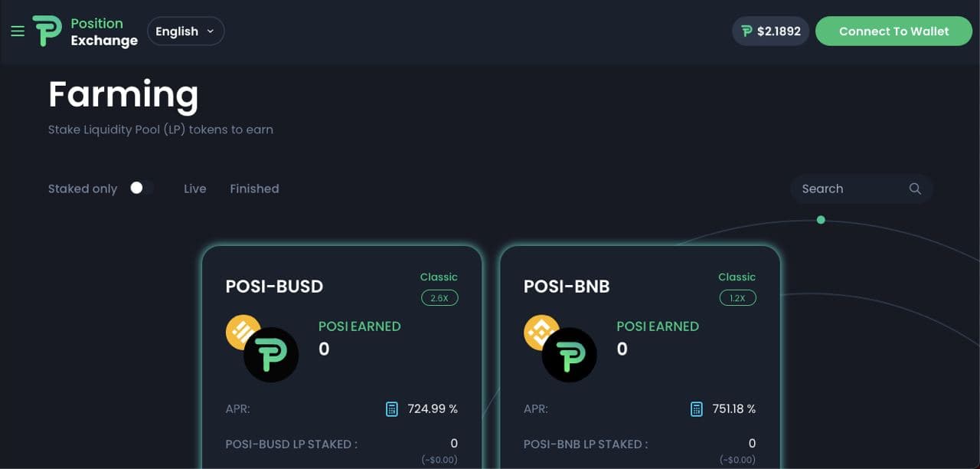
Task: Click the BUSD coin icon
Action: coord(243,333)
